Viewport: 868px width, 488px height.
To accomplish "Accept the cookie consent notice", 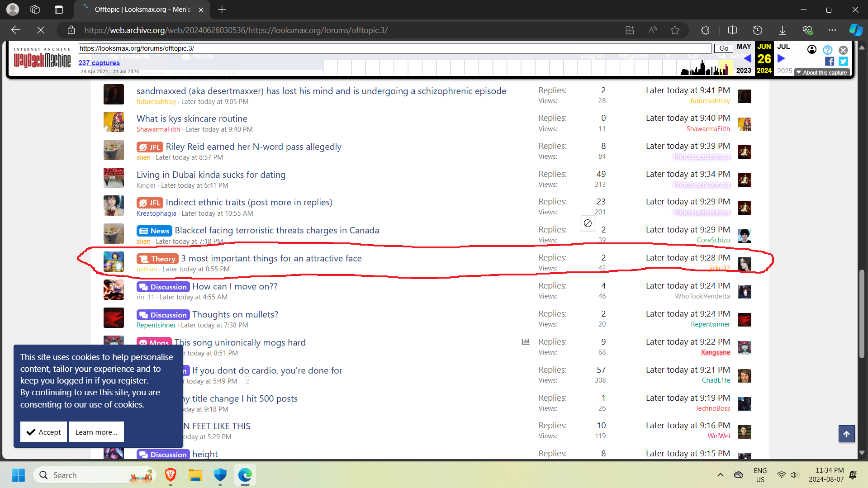I will click(x=43, y=432).
